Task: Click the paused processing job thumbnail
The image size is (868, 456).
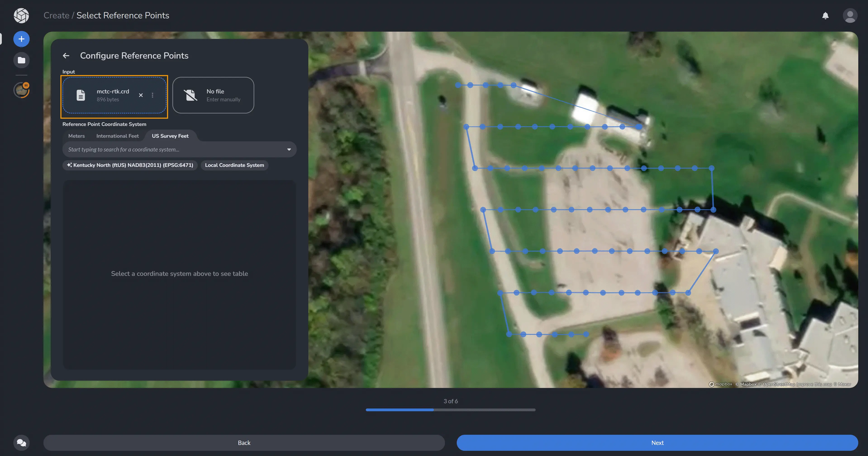Action: 21,90
